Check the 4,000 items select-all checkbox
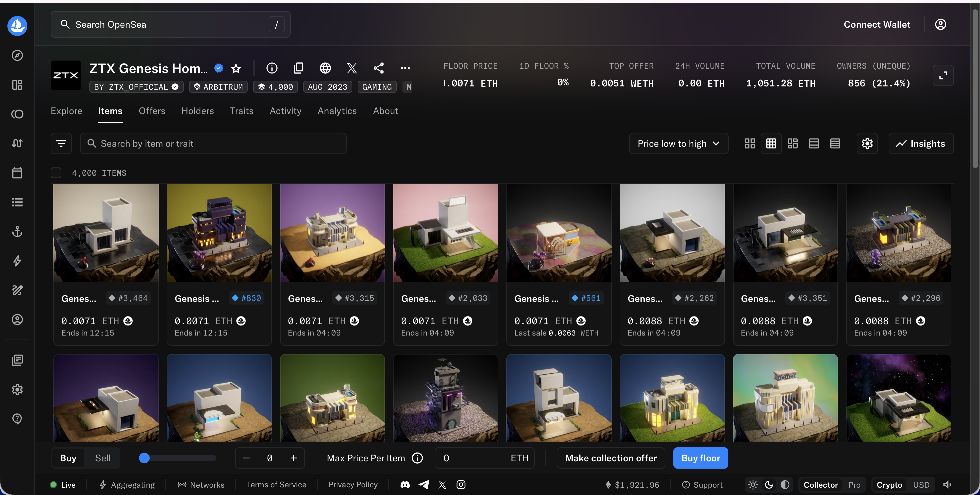The width and height of the screenshot is (980, 495). tap(56, 173)
